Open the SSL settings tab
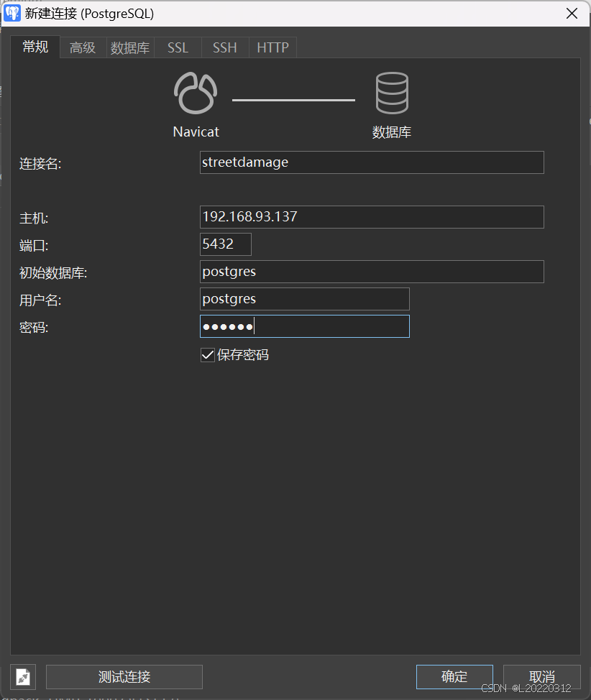Viewport: 591px width, 700px height. click(x=177, y=47)
